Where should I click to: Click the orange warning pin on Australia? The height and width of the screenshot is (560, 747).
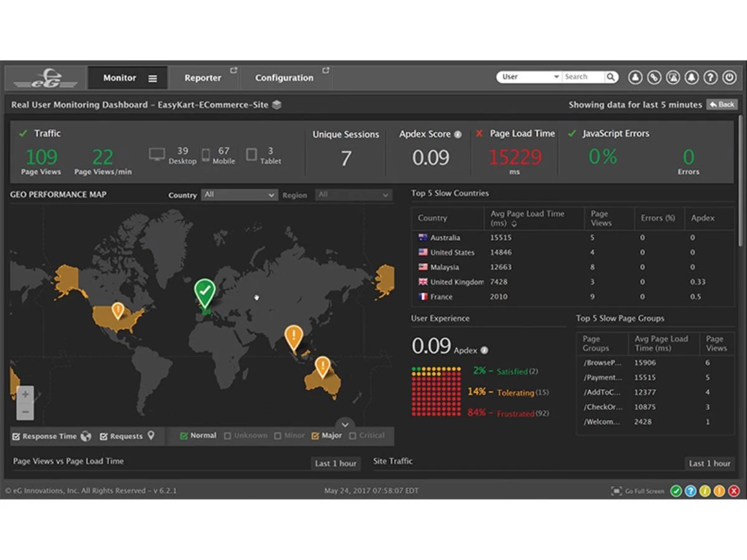(322, 366)
